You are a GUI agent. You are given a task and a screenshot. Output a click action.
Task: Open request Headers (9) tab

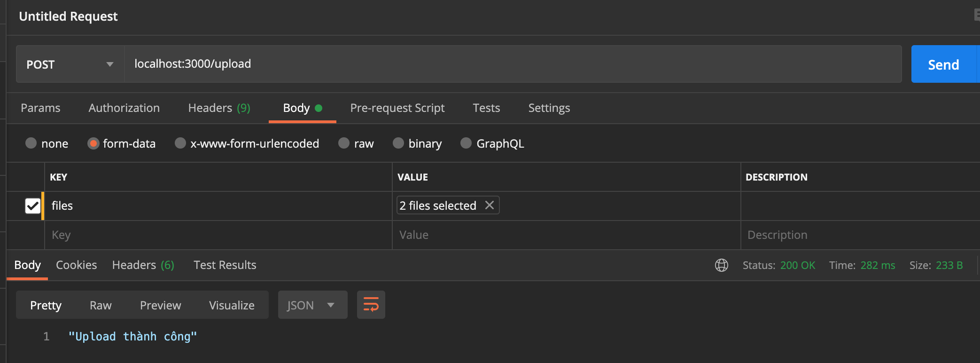click(x=219, y=108)
